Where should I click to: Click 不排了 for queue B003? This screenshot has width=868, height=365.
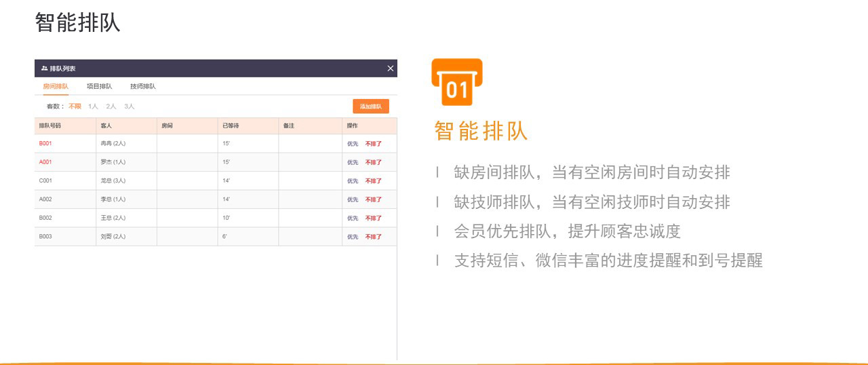[x=374, y=237]
